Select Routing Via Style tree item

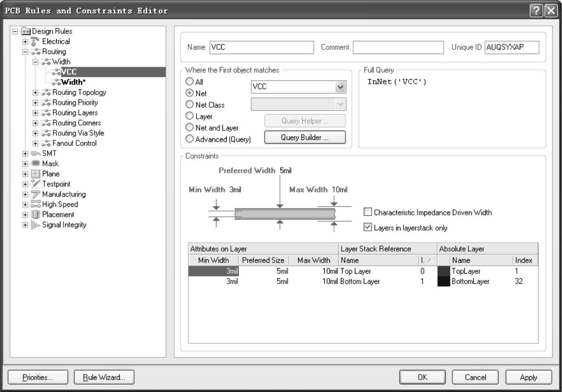point(78,133)
